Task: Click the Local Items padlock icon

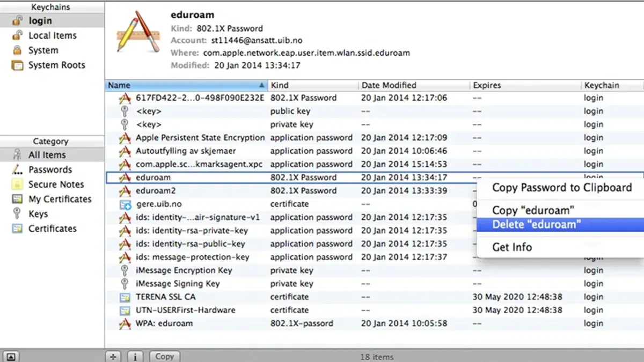Action: (x=17, y=35)
